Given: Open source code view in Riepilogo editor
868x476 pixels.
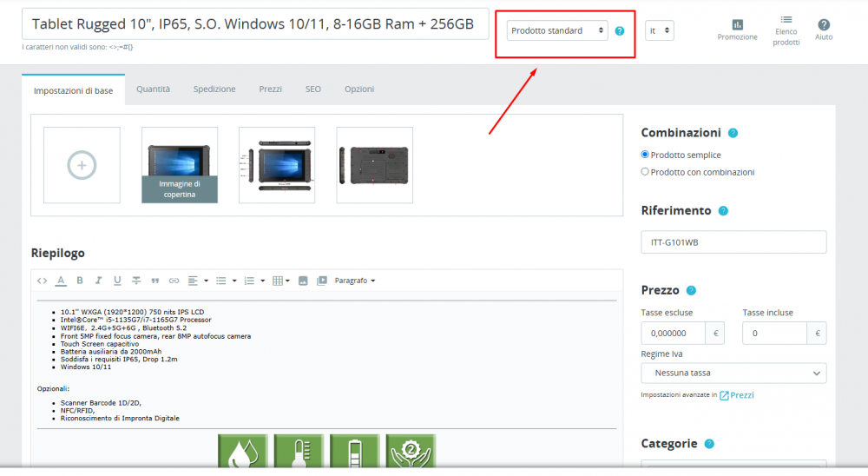Looking at the screenshot, I should point(42,281).
